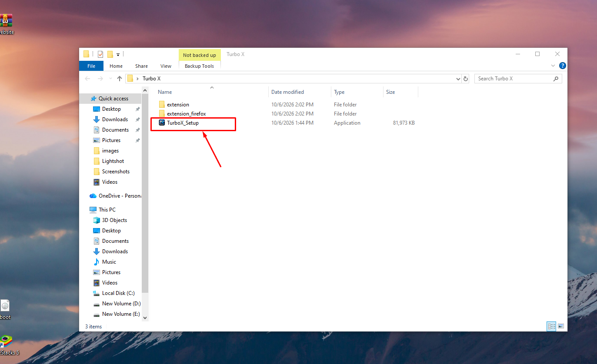Go up one folder level

tap(120, 79)
